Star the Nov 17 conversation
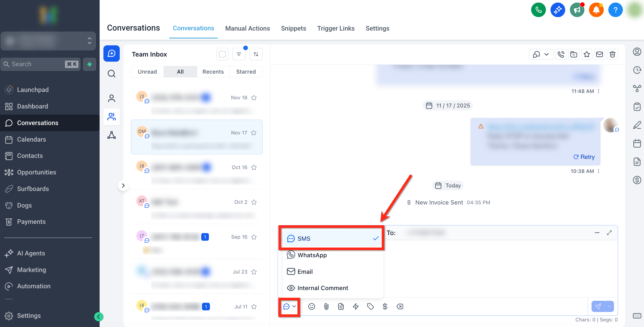Screen dimensions: 644x327 click(x=254, y=133)
